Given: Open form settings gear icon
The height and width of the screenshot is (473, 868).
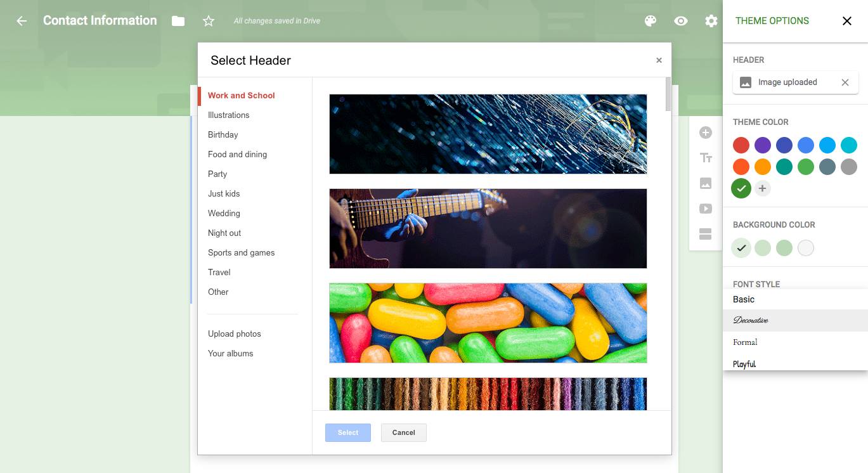Looking at the screenshot, I should [x=711, y=21].
